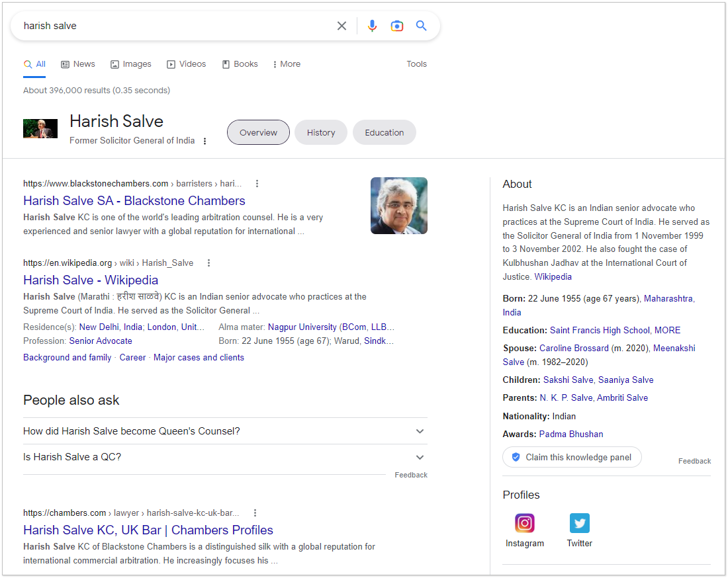Jump to Career section link
The image size is (728, 578).
coord(132,358)
